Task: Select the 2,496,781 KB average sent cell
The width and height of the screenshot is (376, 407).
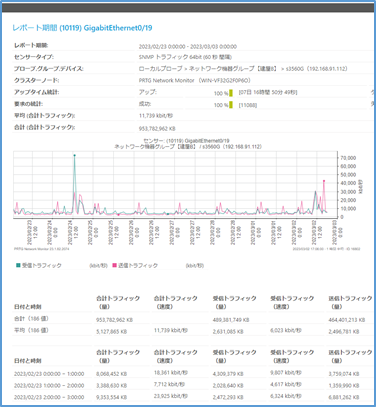Action: (x=344, y=332)
